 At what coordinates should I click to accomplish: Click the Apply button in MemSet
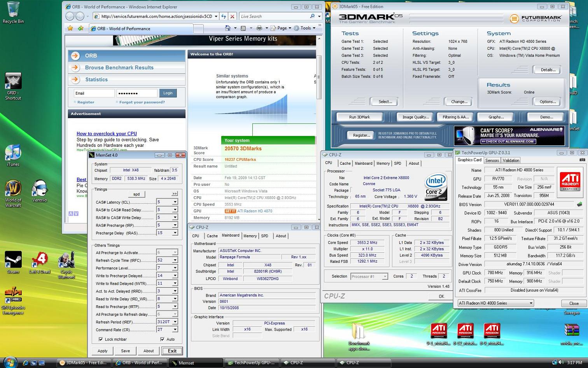(103, 351)
